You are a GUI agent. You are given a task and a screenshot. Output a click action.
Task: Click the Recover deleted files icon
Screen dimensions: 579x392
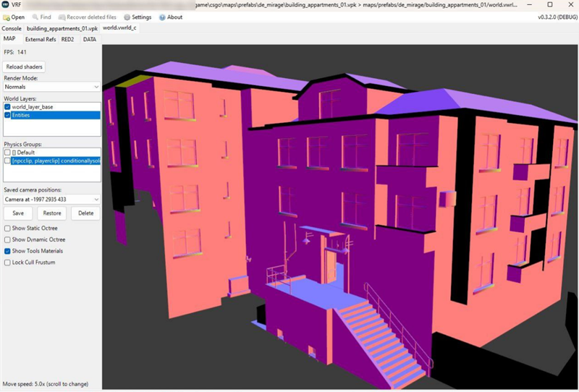pyautogui.click(x=62, y=17)
